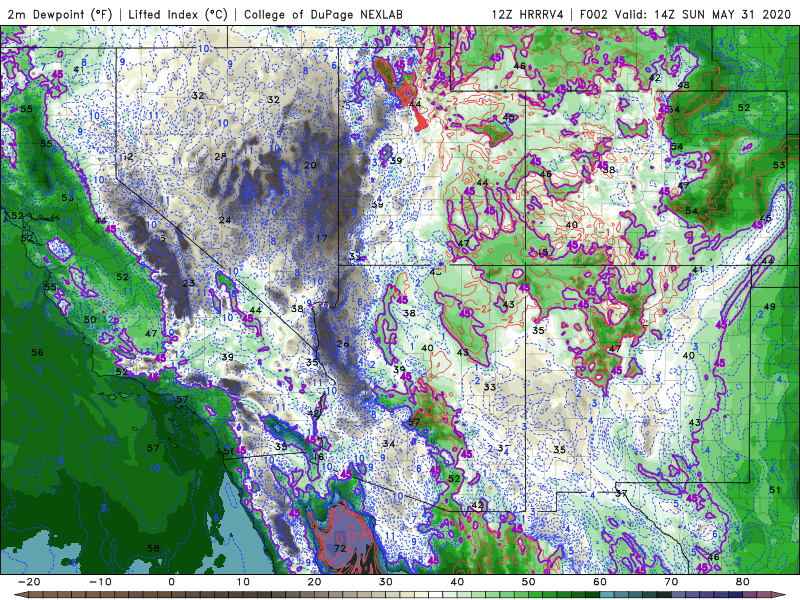Screen dimensions: 800x600
Task: Click the '34' dewpoint value on the map
Action: (389, 444)
